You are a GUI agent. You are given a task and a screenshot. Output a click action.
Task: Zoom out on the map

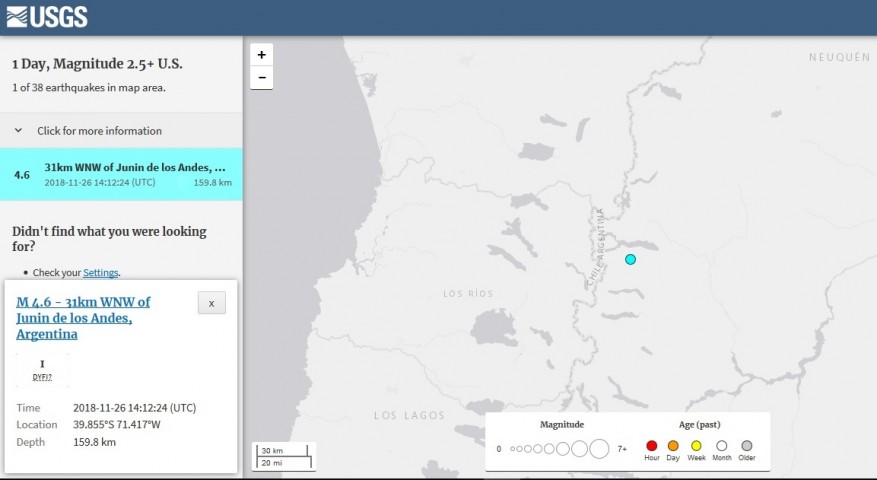point(261,78)
